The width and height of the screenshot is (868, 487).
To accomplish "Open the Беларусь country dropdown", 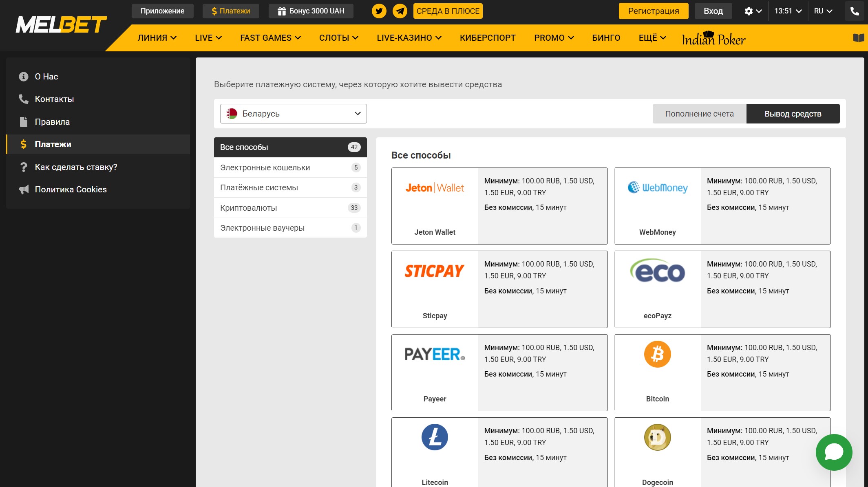I will click(293, 114).
